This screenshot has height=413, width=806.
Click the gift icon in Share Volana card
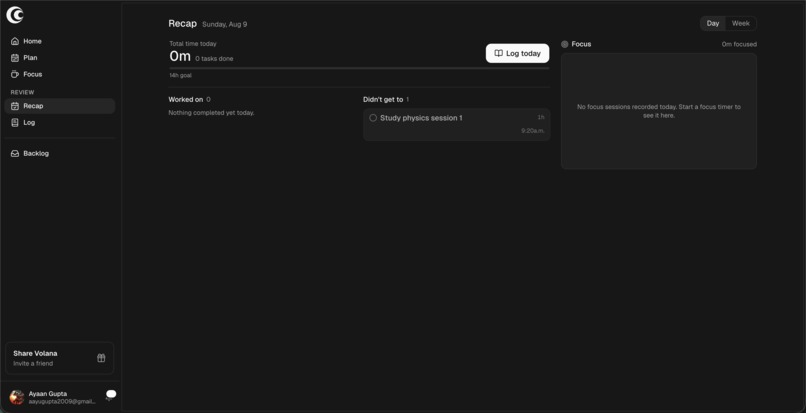coord(101,358)
